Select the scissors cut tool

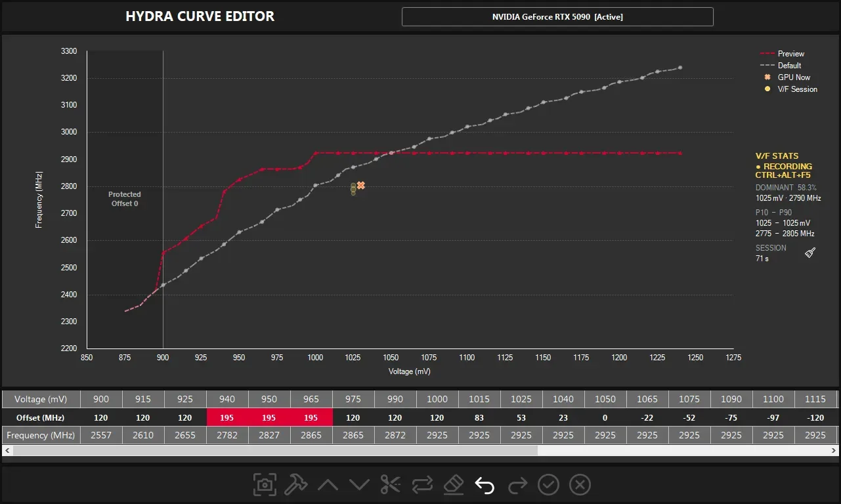point(391,485)
